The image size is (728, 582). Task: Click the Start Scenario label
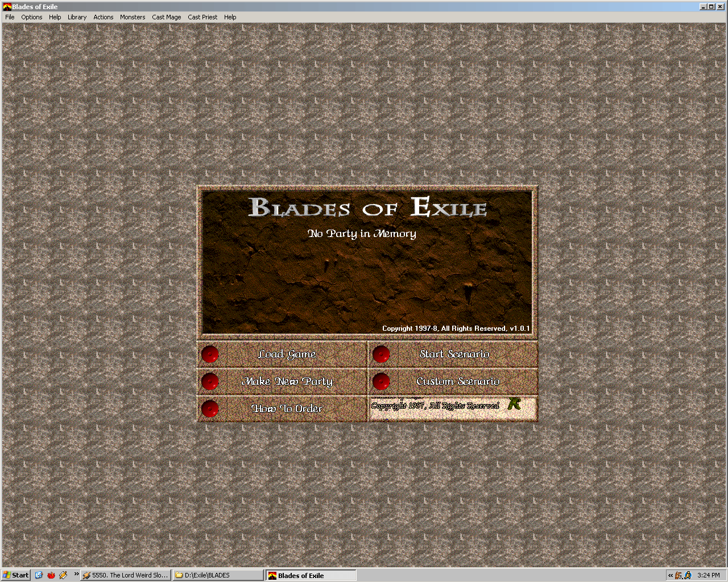pyautogui.click(x=454, y=354)
